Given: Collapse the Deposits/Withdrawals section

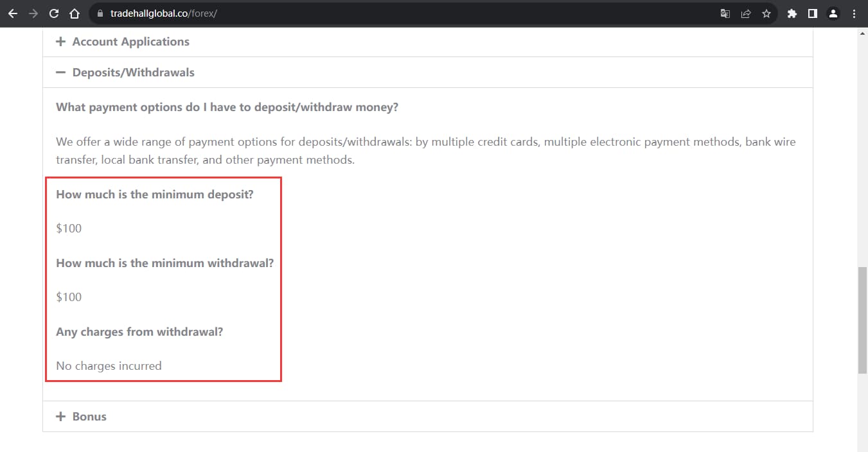Looking at the screenshot, I should point(427,73).
